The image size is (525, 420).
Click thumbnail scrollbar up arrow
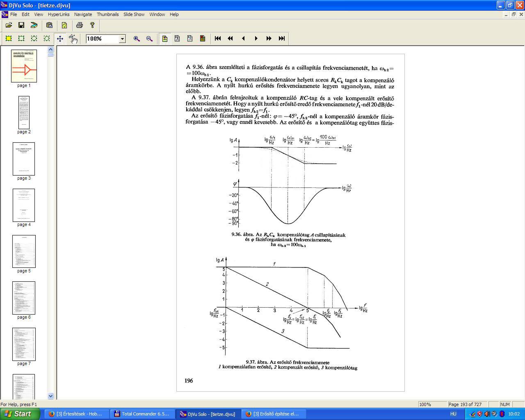click(51, 49)
